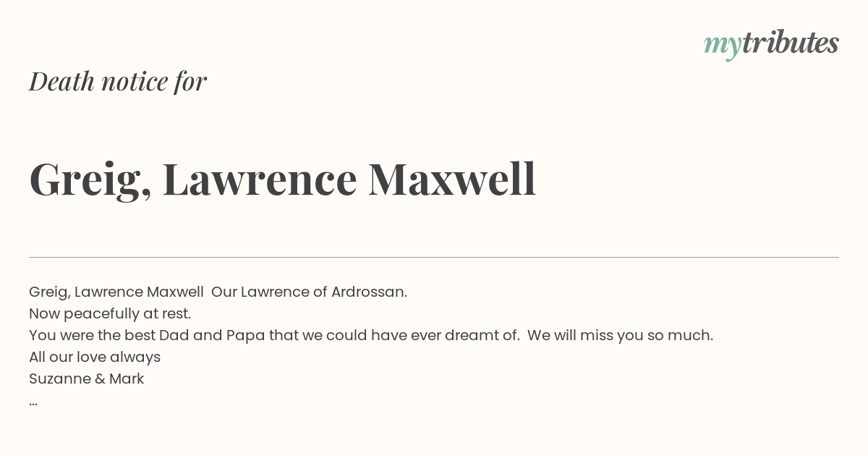This screenshot has width=868, height=456.
Task: Click the word 'Ardrossan' in the notice
Action: click(x=367, y=292)
